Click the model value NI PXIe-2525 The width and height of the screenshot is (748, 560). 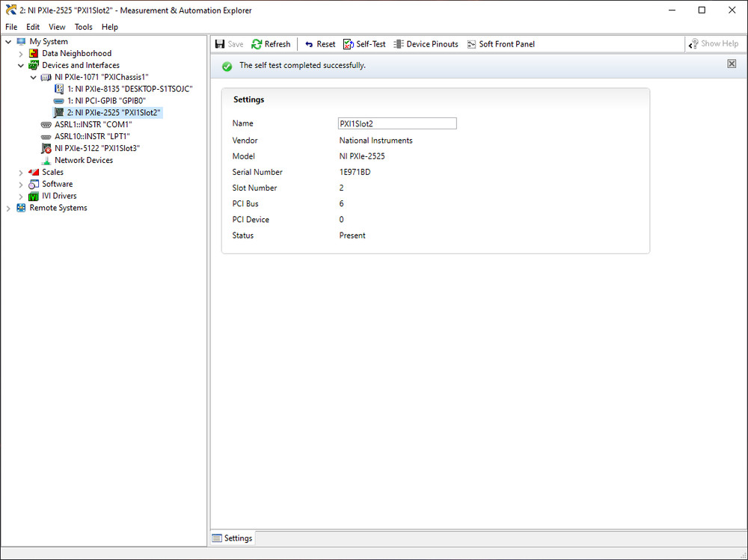tap(361, 156)
